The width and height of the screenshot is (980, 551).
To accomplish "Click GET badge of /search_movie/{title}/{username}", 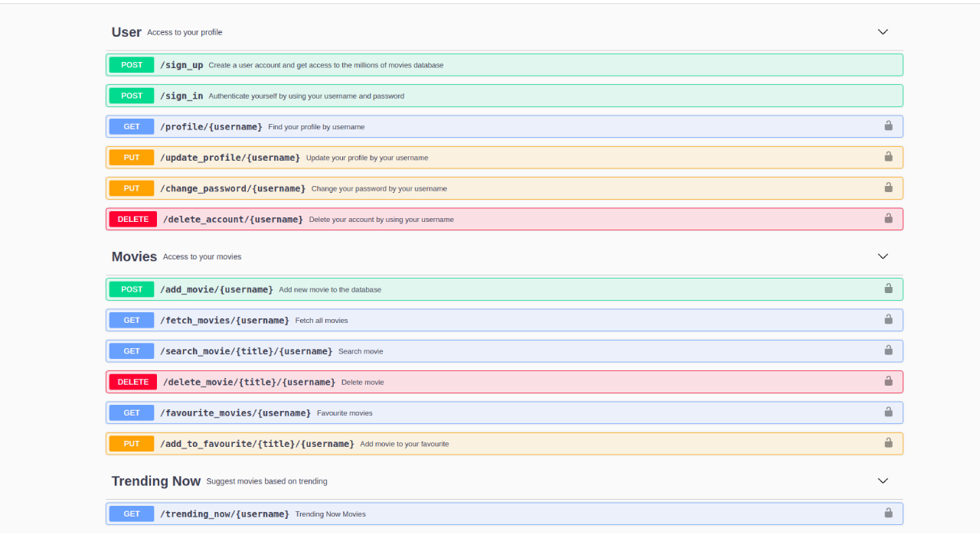I will tap(132, 351).
